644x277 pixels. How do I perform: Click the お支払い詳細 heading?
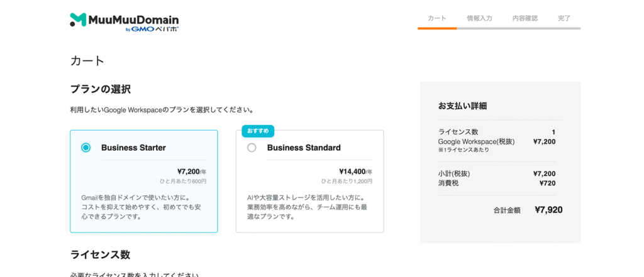click(x=462, y=106)
